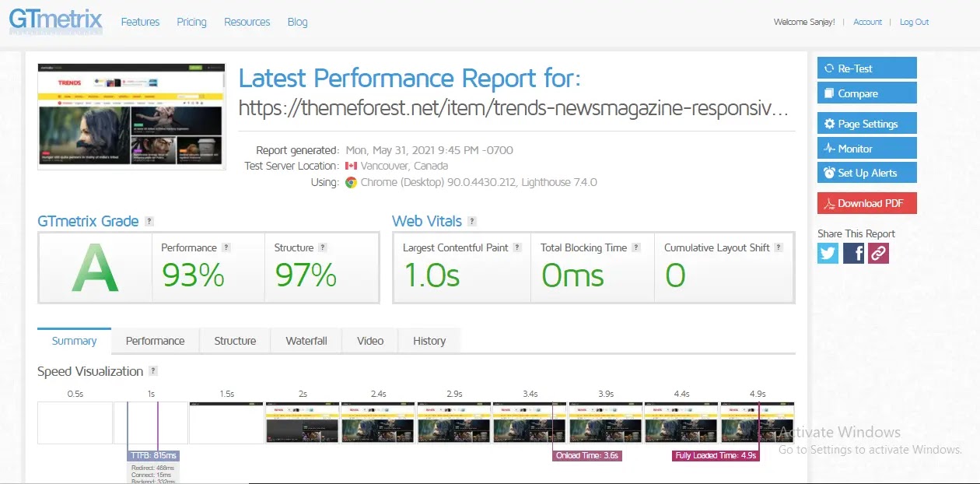Click the 2s filmstrip frame
Screen dimensions: 980x484
[302, 423]
